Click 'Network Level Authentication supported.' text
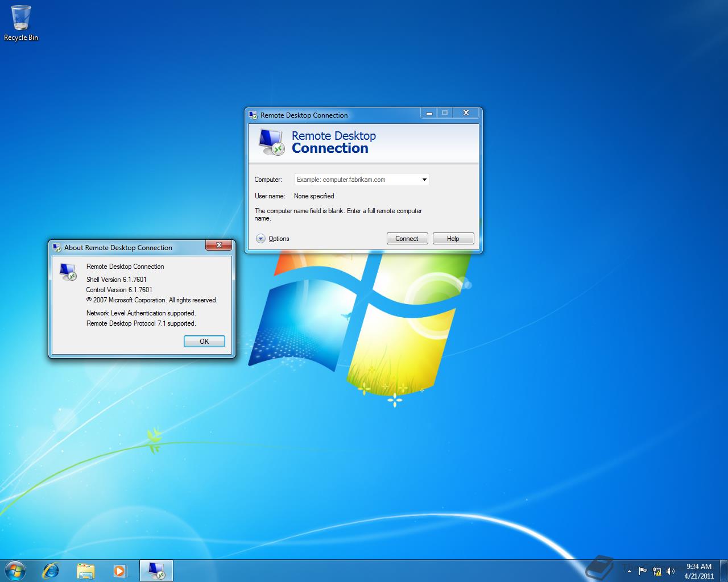Image resolution: width=728 pixels, height=582 pixels. click(x=141, y=313)
